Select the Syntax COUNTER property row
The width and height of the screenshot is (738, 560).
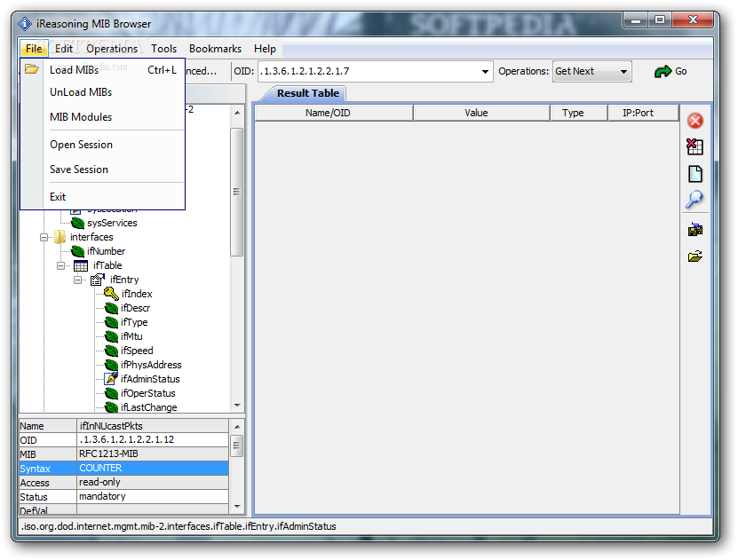tap(123, 469)
